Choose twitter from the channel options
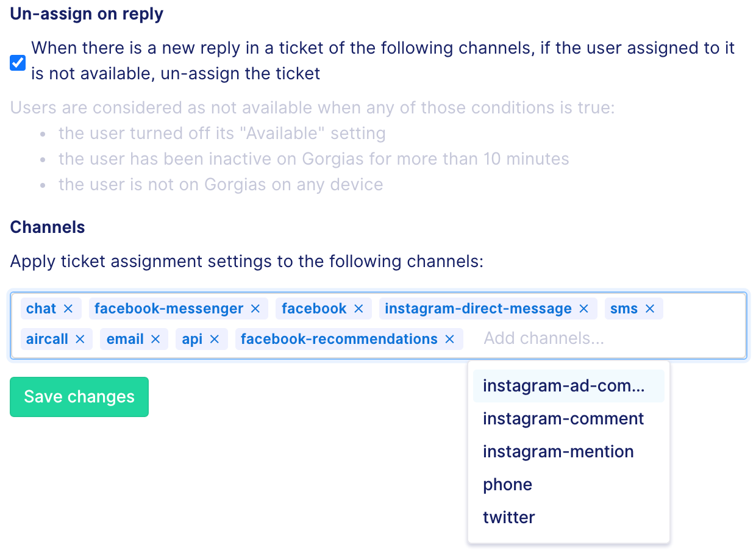 point(568,518)
